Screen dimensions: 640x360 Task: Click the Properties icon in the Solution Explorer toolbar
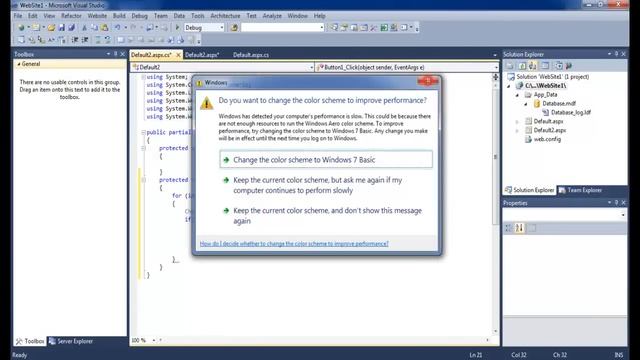510,66
